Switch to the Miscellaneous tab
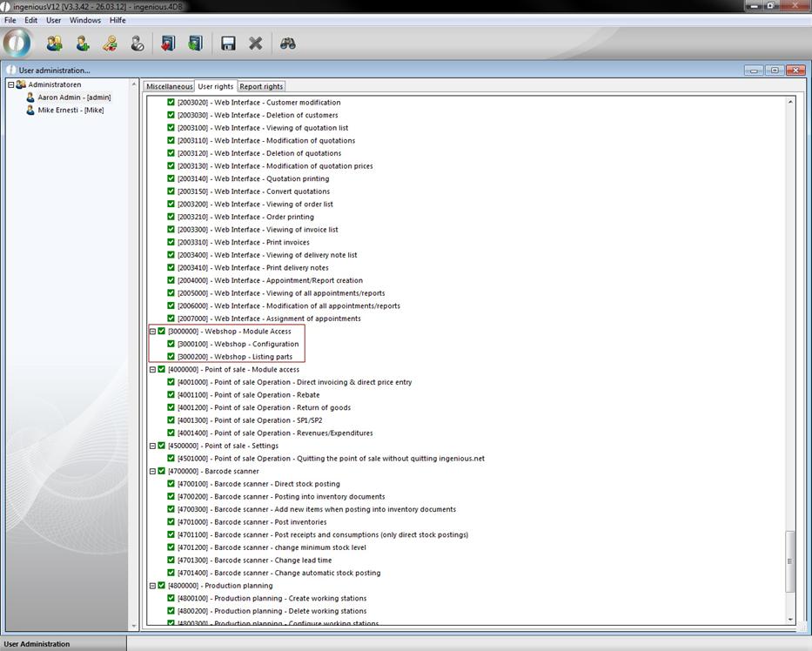 169,86
